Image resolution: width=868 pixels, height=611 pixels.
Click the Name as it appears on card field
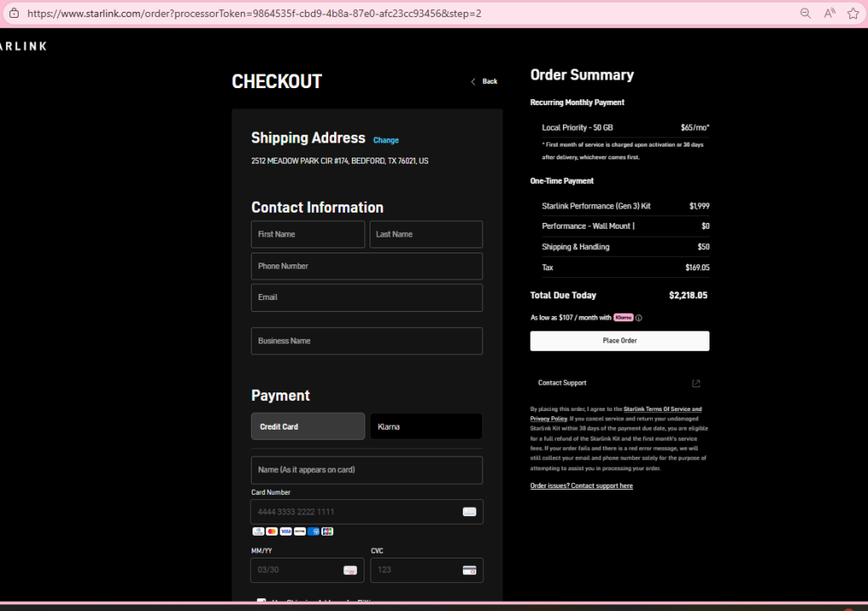click(x=367, y=469)
